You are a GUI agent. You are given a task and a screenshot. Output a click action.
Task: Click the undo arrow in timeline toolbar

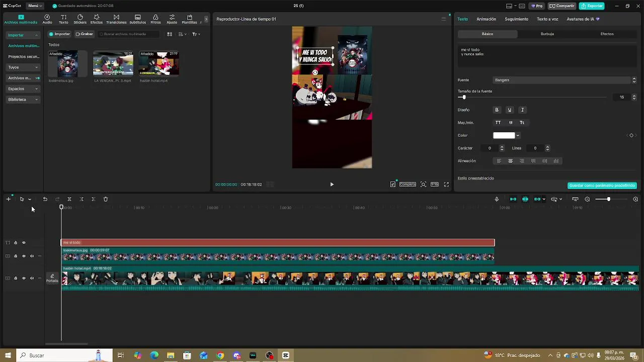(x=45, y=199)
